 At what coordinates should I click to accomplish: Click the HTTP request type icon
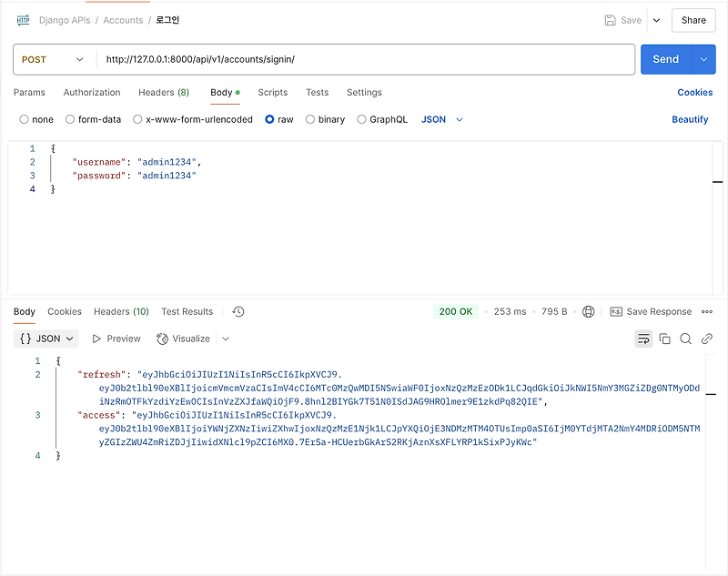24,20
